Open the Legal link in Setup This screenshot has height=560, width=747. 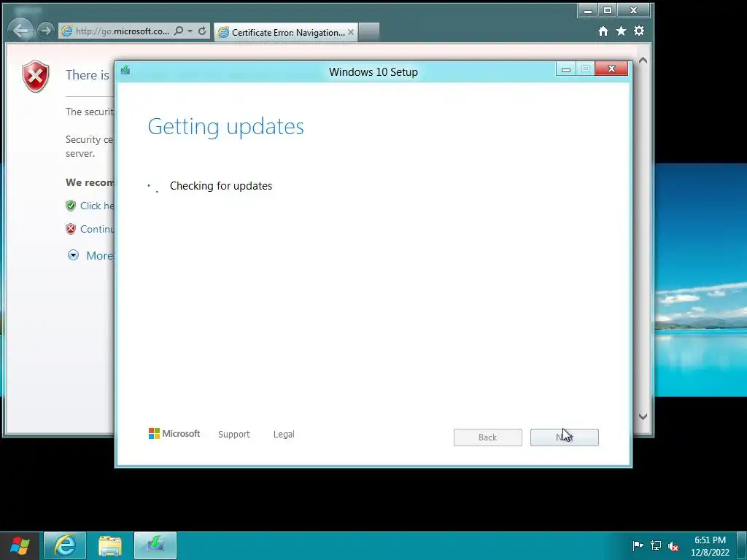[x=284, y=435]
